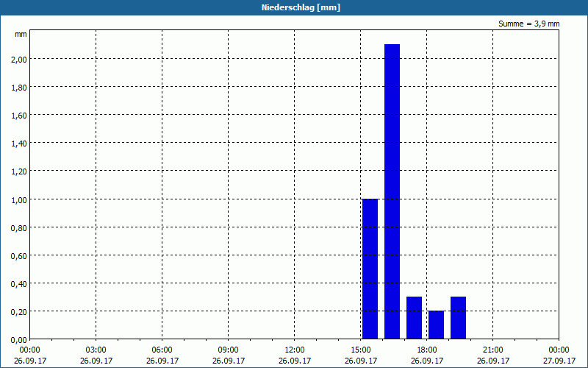Click the rightmost blue bar after 19:00

click(458, 318)
